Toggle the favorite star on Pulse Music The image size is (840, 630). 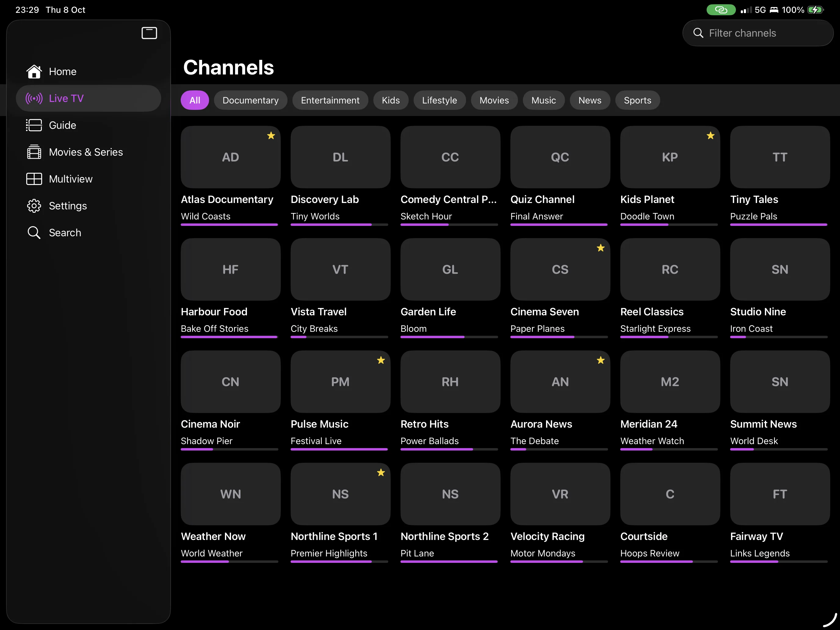click(381, 360)
